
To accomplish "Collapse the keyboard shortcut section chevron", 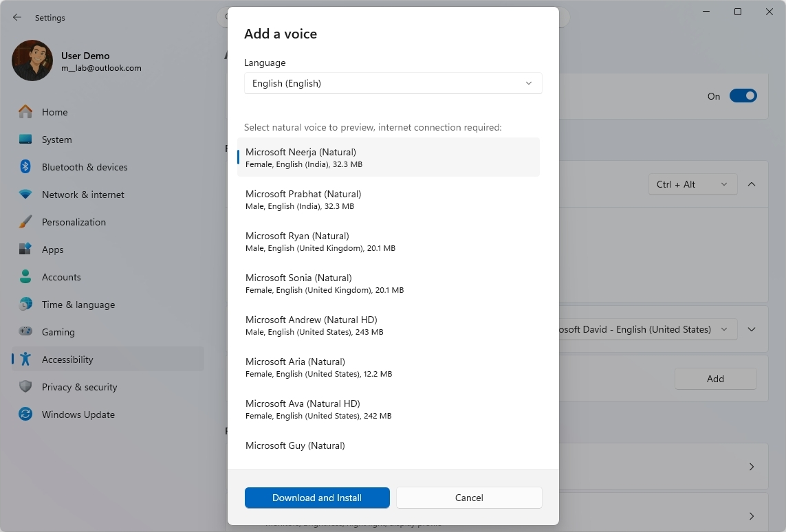I will tap(752, 184).
